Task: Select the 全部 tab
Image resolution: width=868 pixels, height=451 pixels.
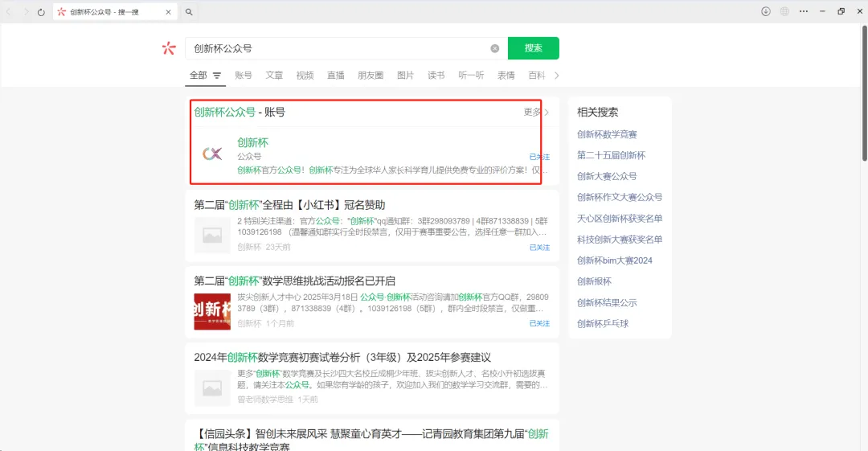Action: point(199,76)
